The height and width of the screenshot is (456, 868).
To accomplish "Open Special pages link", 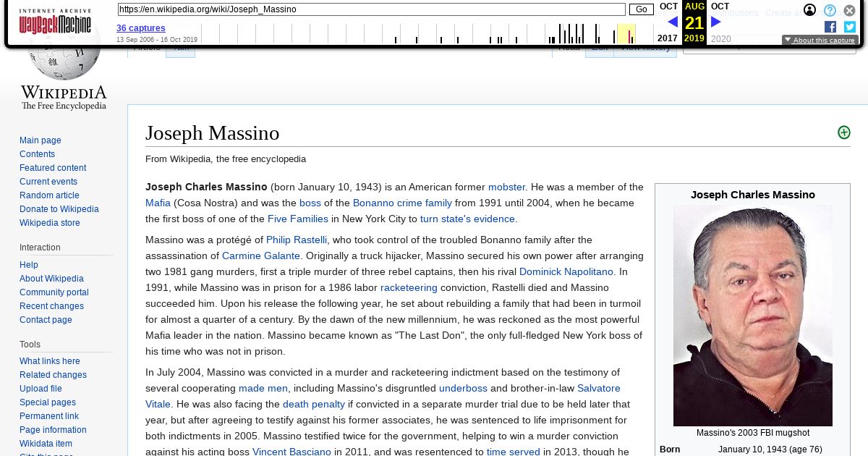I will (48, 402).
